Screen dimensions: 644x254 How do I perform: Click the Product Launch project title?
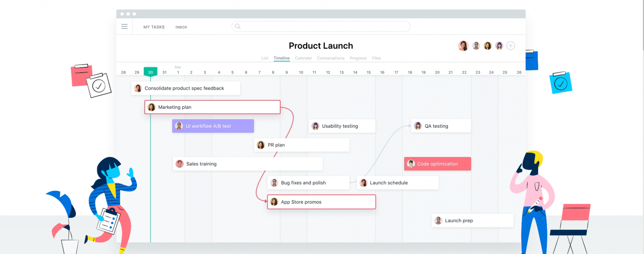[321, 46]
